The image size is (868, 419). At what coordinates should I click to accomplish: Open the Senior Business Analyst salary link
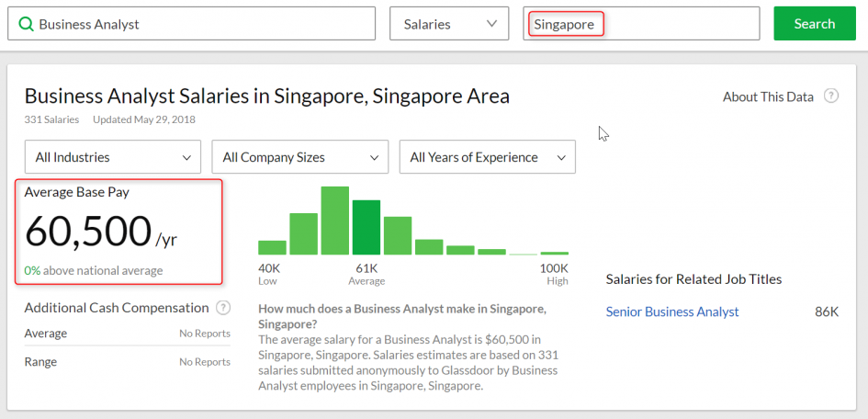[672, 311]
